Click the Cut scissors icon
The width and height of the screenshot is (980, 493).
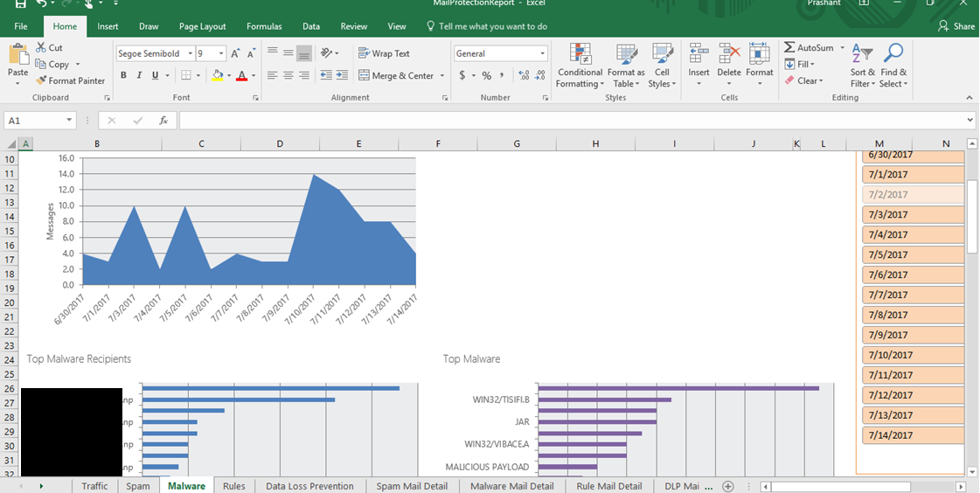pos(41,47)
